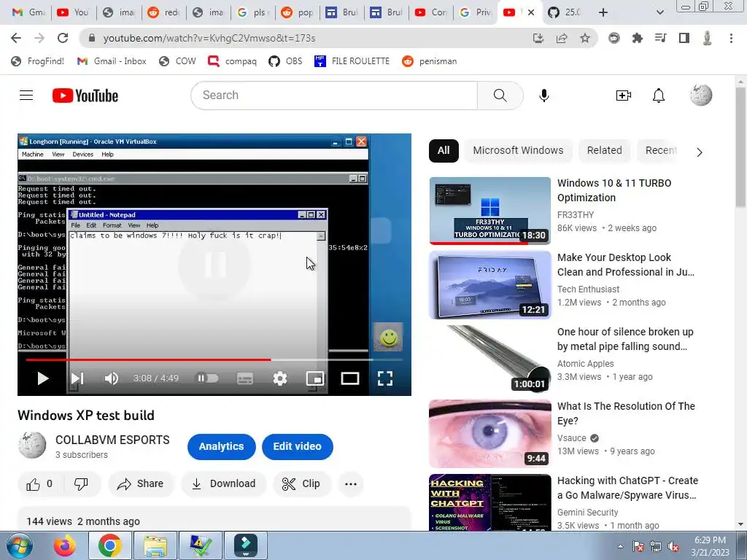
Task: Mute the video volume
Action: coord(112,378)
